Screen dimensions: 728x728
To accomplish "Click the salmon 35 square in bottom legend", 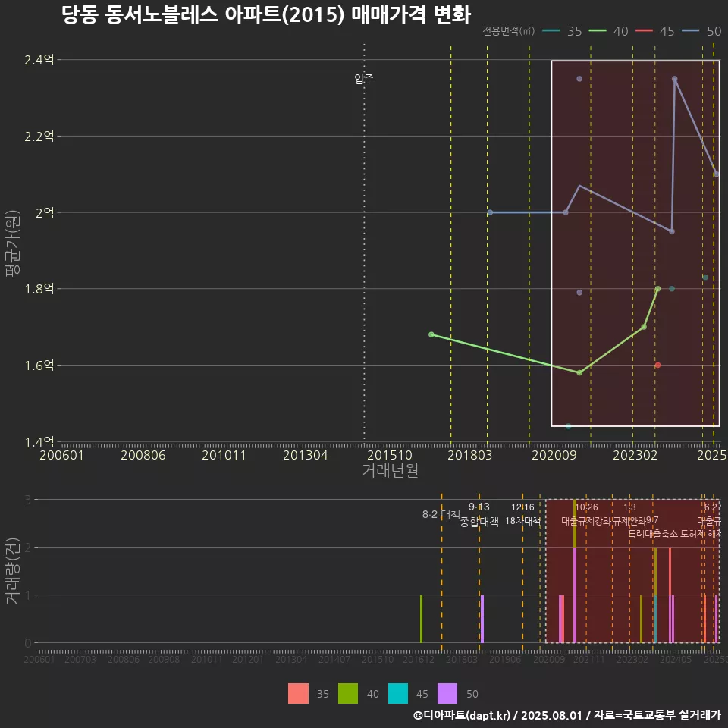I will [x=298, y=694].
